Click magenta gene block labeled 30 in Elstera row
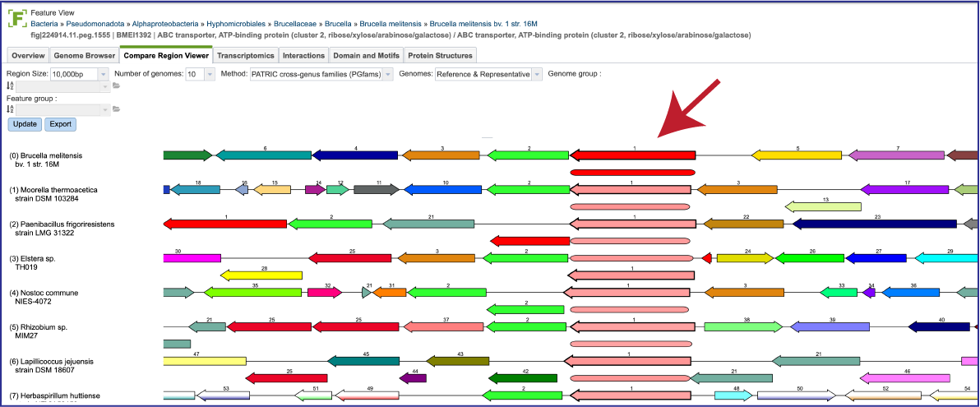Image resolution: width=980 pixels, height=407 pixels. [x=192, y=258]
